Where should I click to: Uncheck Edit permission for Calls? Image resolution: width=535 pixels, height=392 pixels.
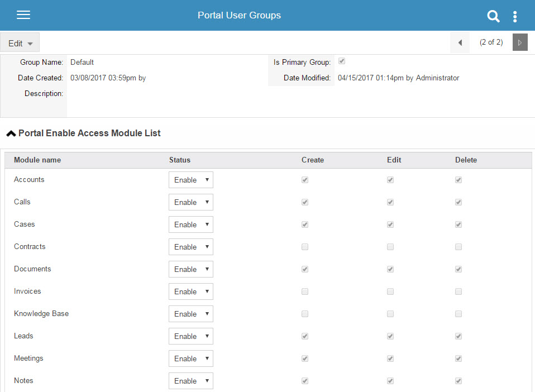tap(390, 202)
